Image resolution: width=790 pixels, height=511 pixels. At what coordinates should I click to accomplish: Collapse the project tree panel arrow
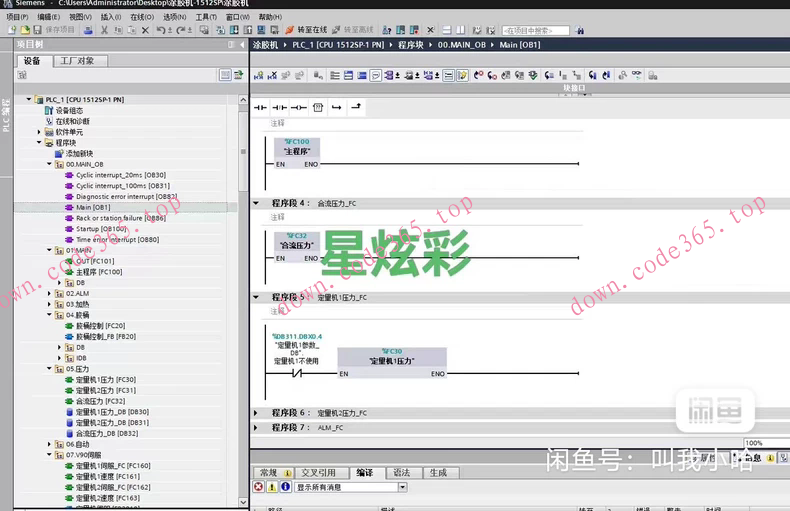[x=242, y=45]
